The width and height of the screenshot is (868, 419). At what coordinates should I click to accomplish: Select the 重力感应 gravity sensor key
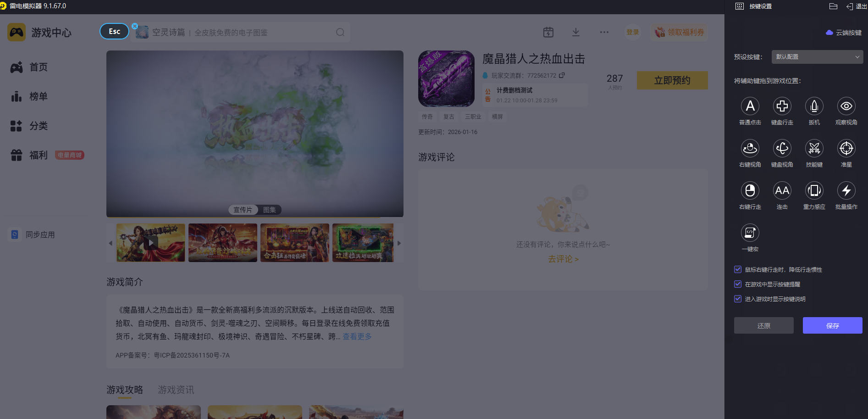point(814,190)
